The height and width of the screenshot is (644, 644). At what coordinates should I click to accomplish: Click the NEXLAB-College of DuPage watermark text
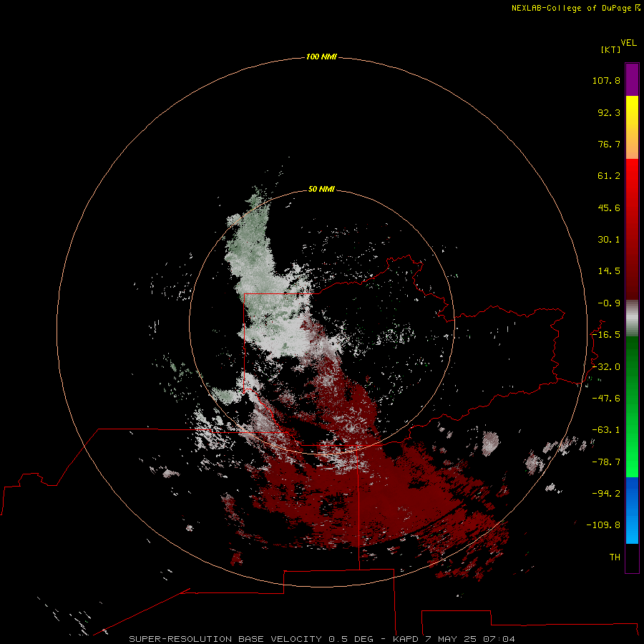[x=575, y=8]
